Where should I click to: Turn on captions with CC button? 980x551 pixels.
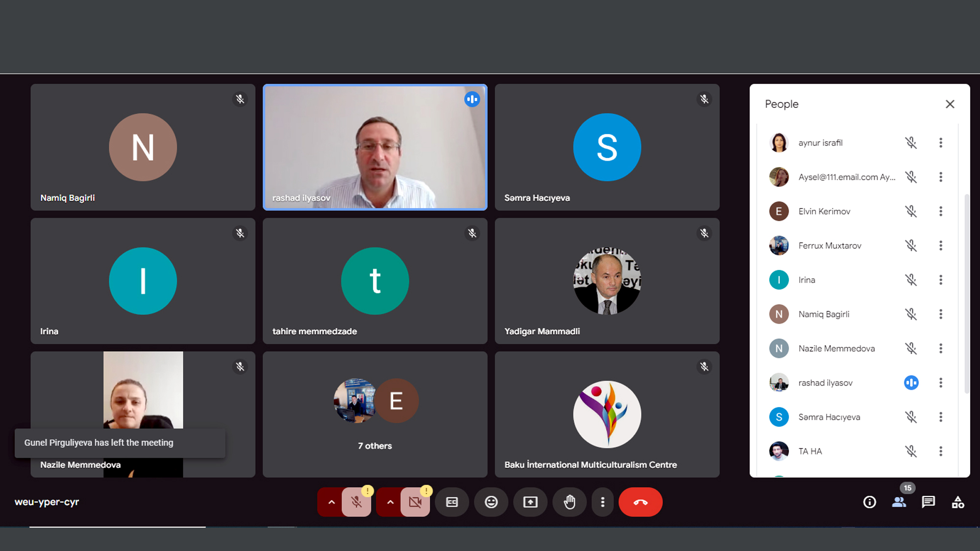coord(452,502)
